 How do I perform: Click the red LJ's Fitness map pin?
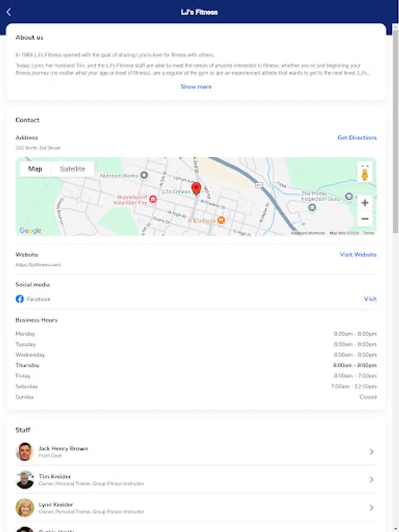point(196,189)
